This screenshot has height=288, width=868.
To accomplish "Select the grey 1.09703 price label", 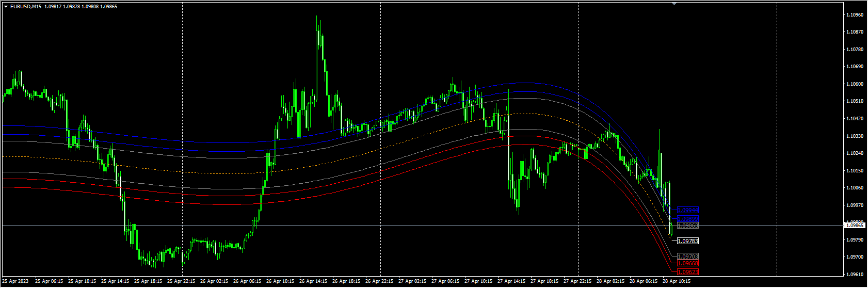I will 688,257.
